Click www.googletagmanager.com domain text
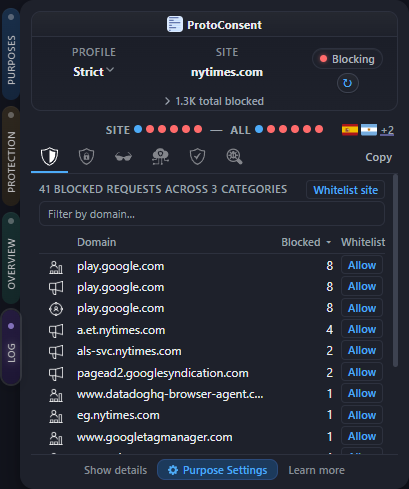The height and width of the screenshot is (489, 409). pyautogui.click(x=155, y=437)
